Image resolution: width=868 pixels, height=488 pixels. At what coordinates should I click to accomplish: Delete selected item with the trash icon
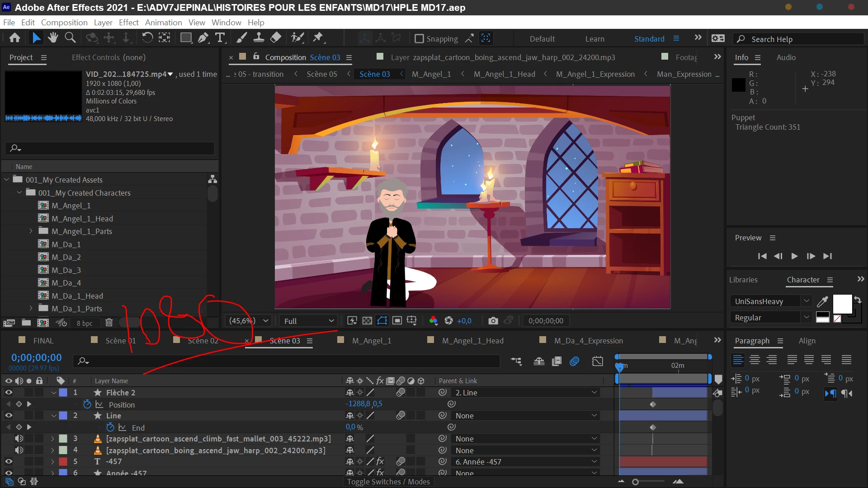(x=109, y=323)
